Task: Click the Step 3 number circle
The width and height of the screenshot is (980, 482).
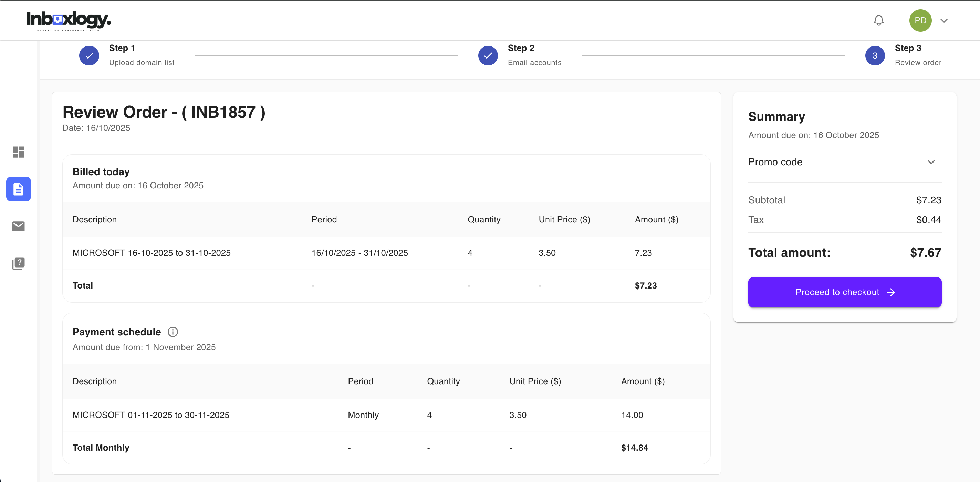Action: pyautogui.click(x=875, y=55)
